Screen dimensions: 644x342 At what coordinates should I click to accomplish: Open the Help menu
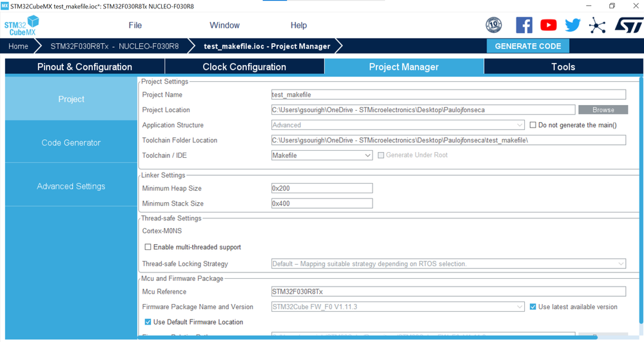(x=298, y=25)
